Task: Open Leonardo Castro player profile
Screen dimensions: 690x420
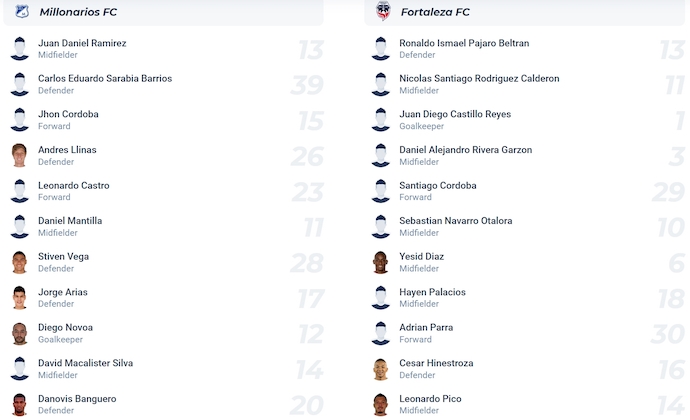Action: pyautogui.click(x=74, y=185)
